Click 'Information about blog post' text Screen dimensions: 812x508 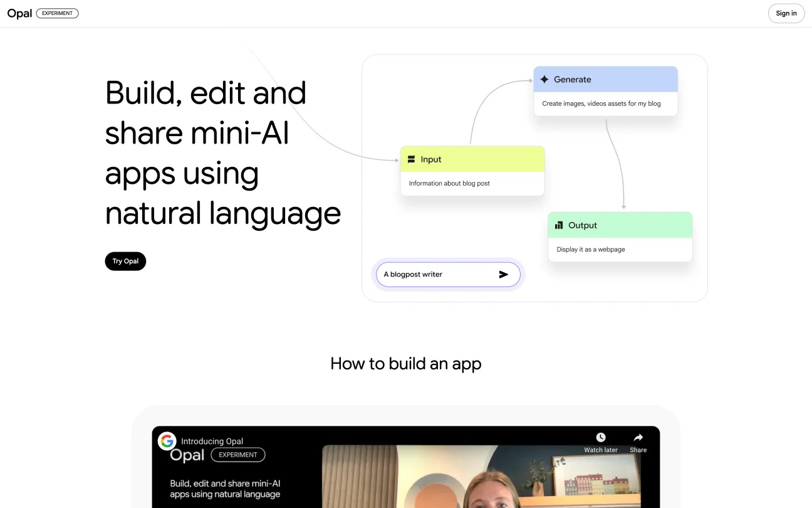point(449,183)
